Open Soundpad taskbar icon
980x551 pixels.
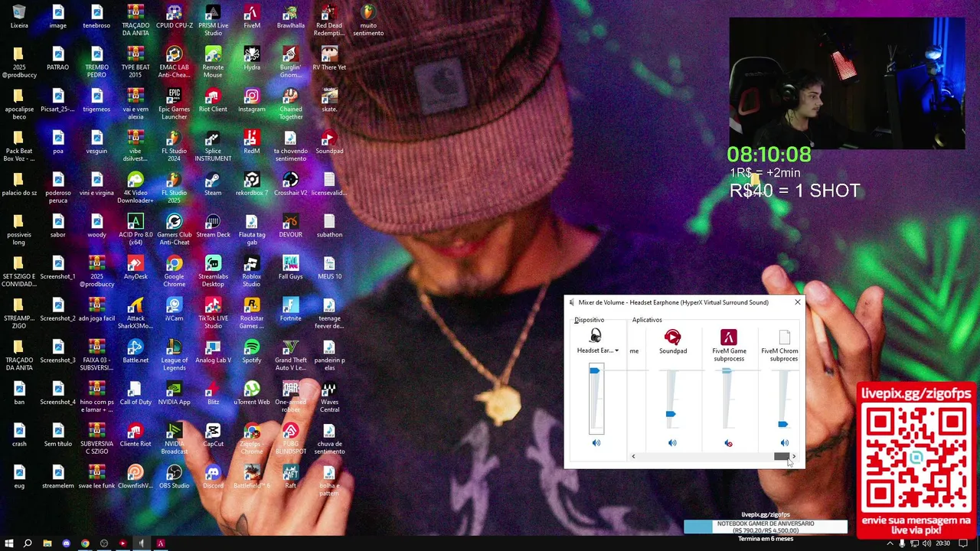pyautogui.click(x=122, y=543)
